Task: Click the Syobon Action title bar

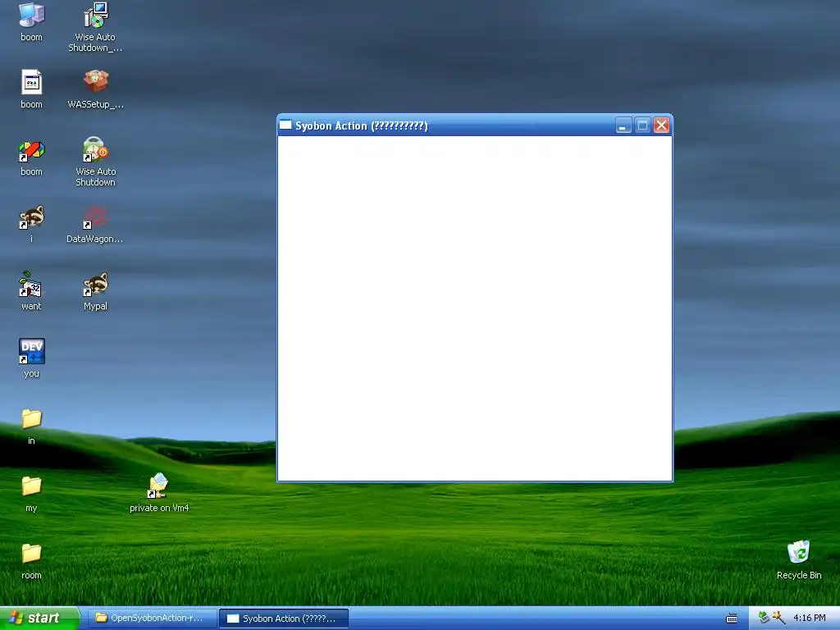Action: tap(475, 126)
